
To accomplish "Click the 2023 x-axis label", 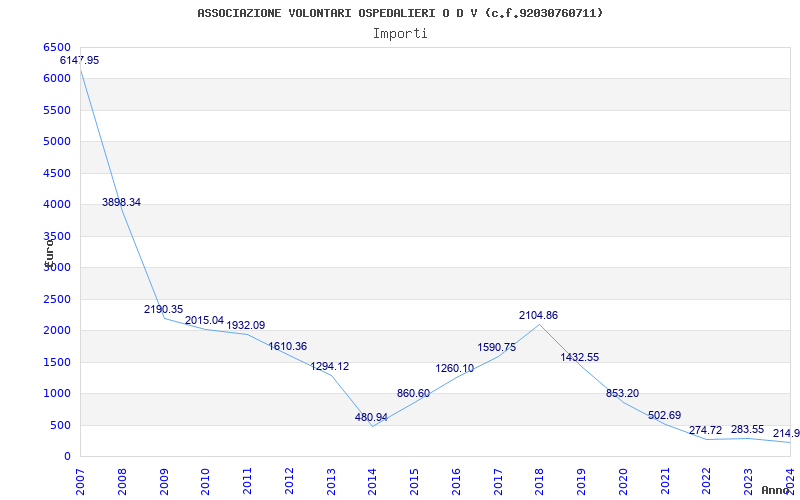I will pos(748,482).
